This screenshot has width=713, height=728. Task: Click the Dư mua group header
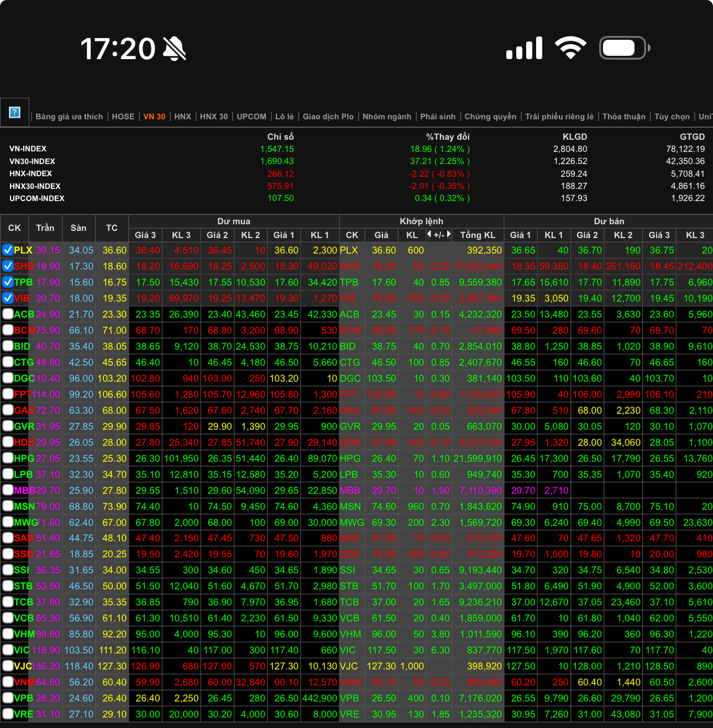234,221
